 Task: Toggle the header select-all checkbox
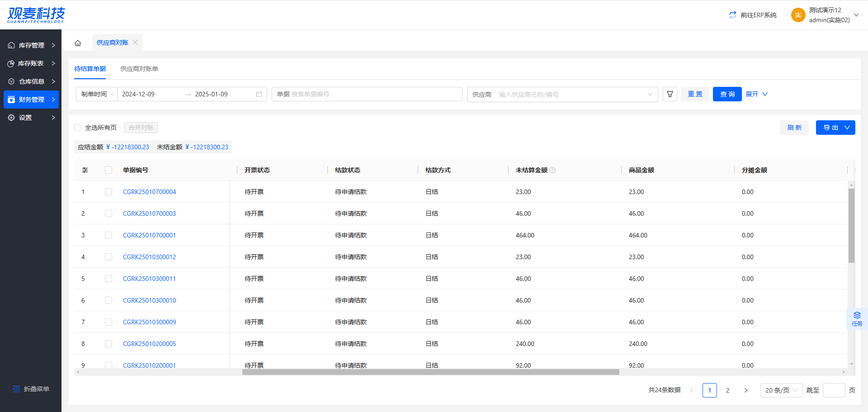[x=108, y=170]
